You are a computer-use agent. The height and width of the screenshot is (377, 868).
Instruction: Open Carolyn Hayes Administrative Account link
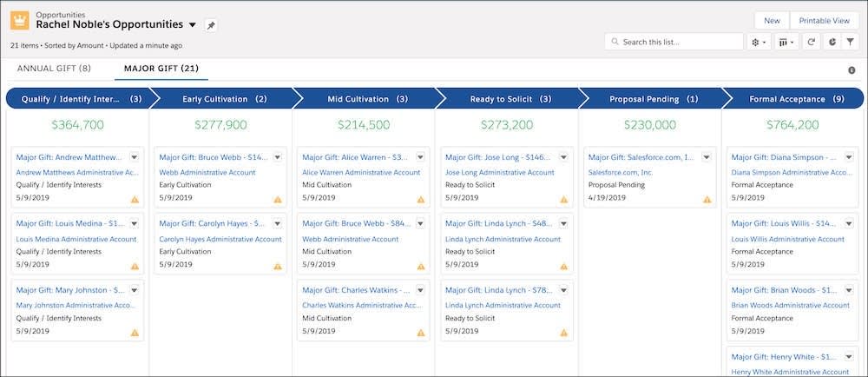[x=220, y=239]
